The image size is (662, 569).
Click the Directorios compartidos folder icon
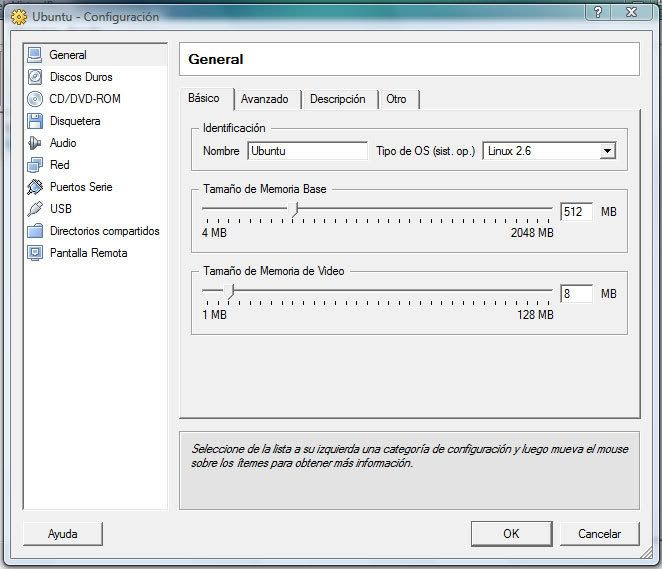[x=35, y=231]
